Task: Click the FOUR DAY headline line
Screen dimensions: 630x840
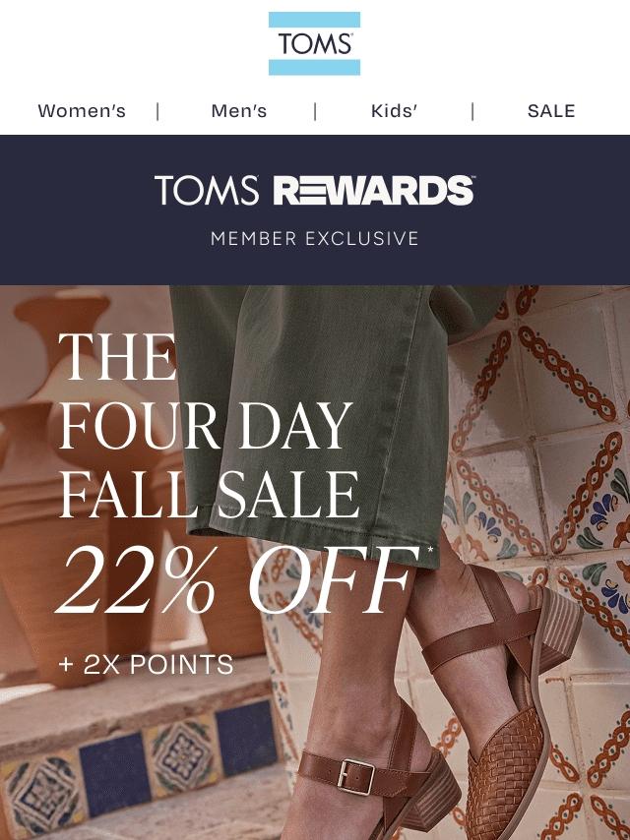Action: tap(206, 426)
